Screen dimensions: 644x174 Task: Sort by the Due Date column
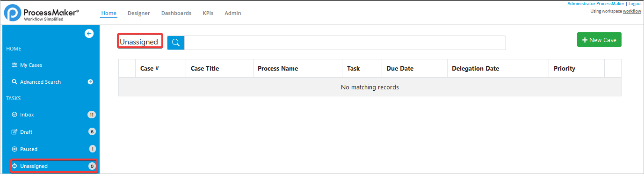(400, 68)
